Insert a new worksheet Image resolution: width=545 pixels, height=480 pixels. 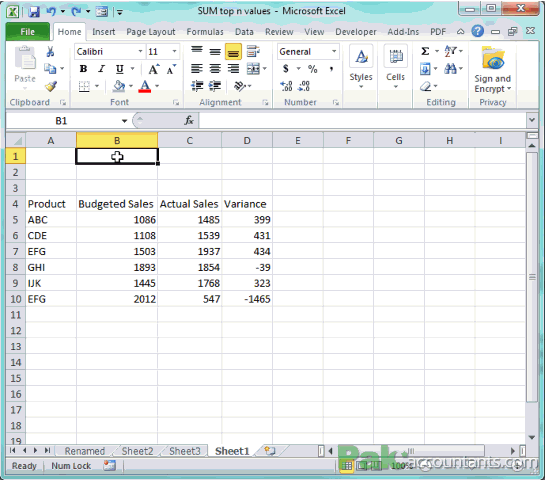coord(270,451)
